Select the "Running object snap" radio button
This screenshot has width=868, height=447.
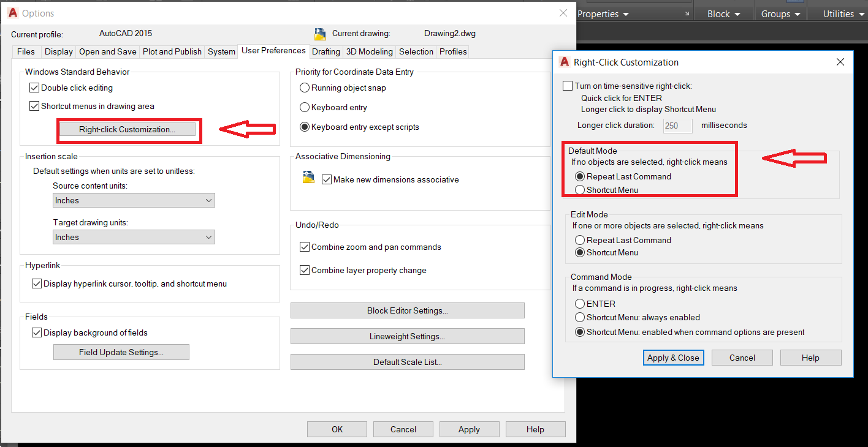[304, 88]
